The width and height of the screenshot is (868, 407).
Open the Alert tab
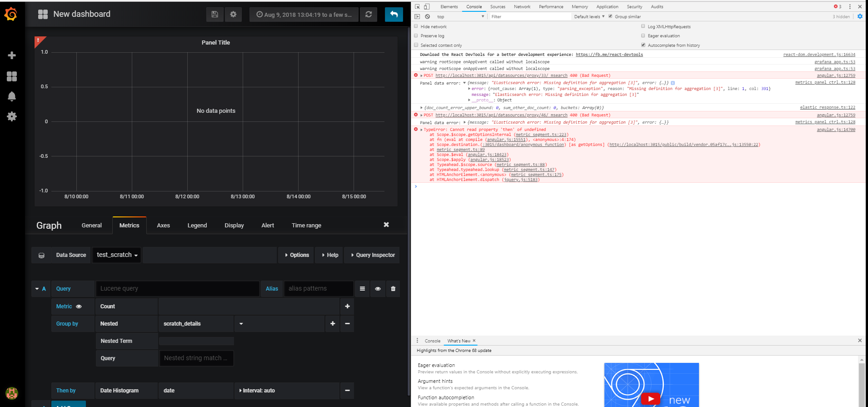[x=268, y=226]
